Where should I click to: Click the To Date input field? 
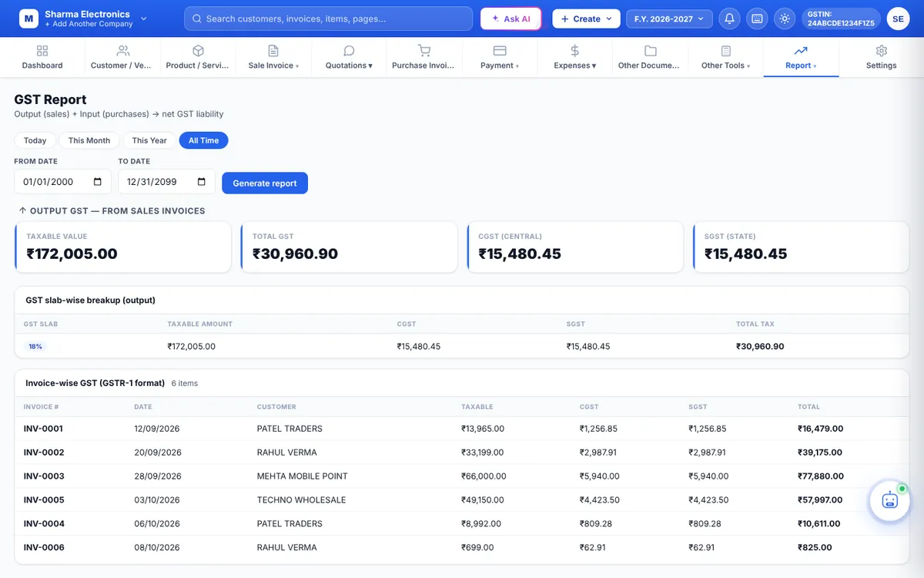pyautogui.click(x=166, y=182)
